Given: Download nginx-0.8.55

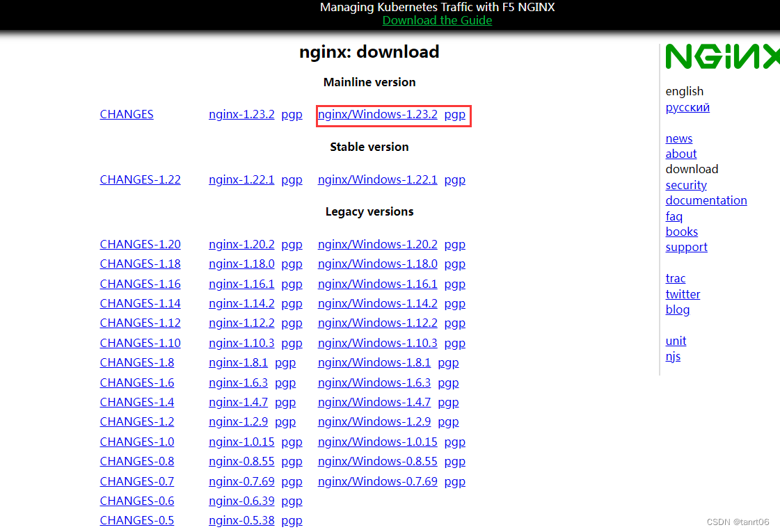Looking at the screenshot, I should [241, 461].
